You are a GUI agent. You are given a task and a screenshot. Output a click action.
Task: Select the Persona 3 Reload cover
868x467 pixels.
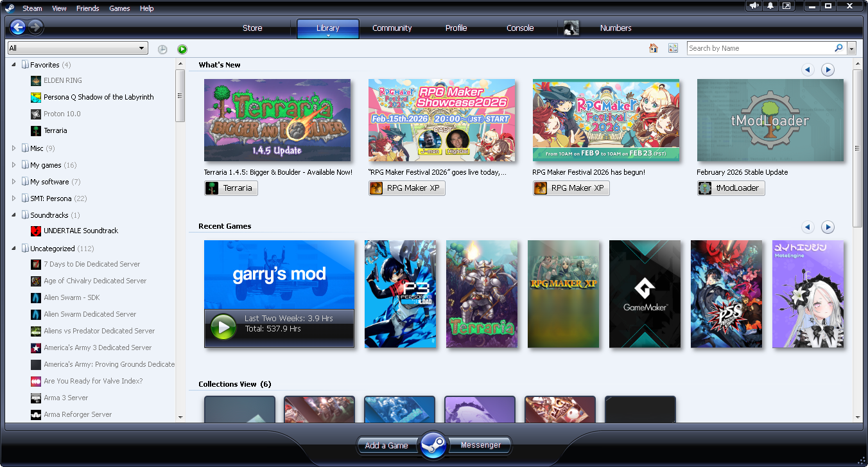pos(400,294)
